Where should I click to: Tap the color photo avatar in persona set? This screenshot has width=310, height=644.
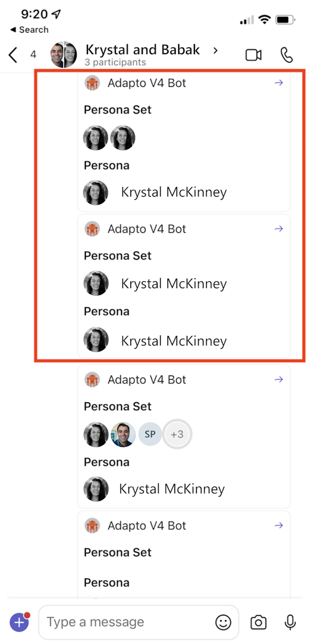[x=123, y=434]
